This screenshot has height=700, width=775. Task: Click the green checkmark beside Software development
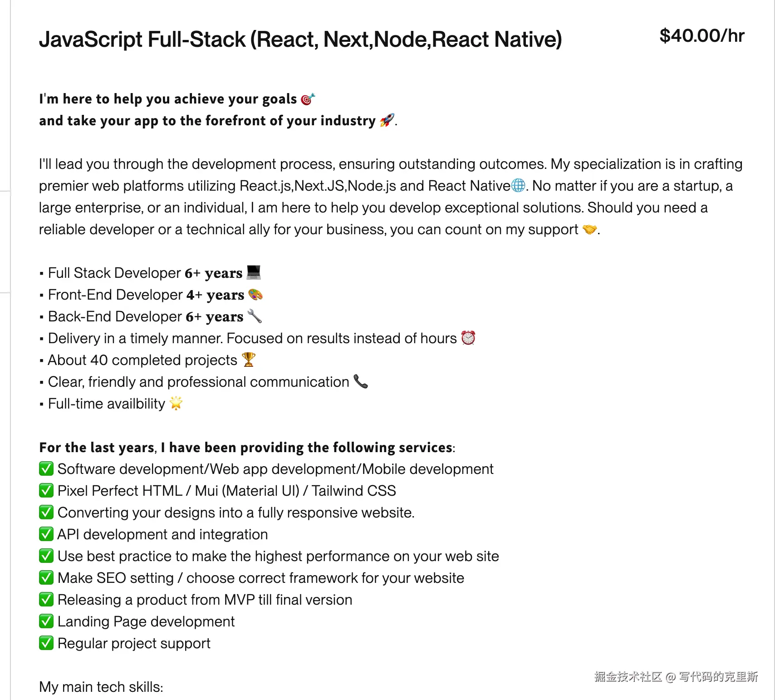tap(46, 468)
